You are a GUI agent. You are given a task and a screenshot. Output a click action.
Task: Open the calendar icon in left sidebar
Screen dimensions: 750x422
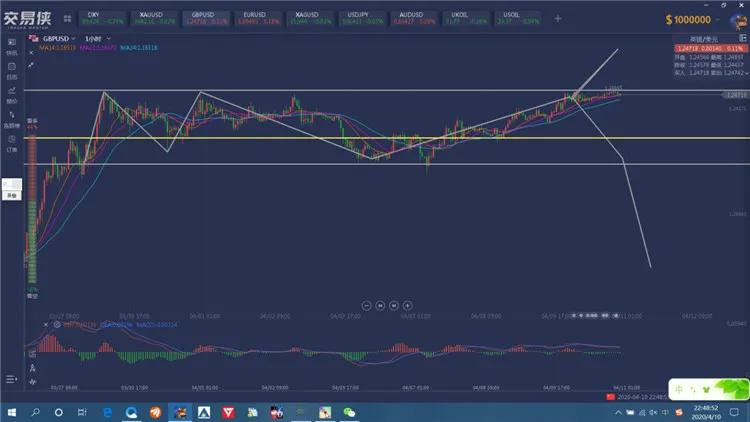pos(12,67)
